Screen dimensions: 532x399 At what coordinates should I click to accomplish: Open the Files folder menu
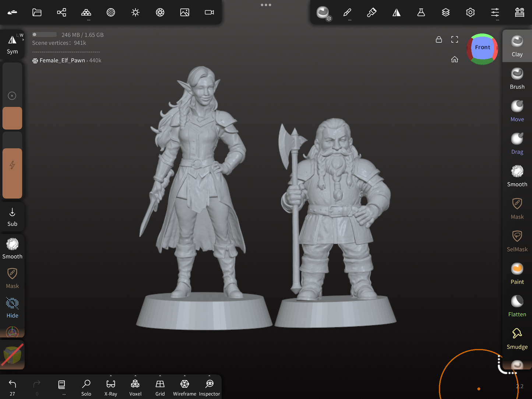(37, 13)
